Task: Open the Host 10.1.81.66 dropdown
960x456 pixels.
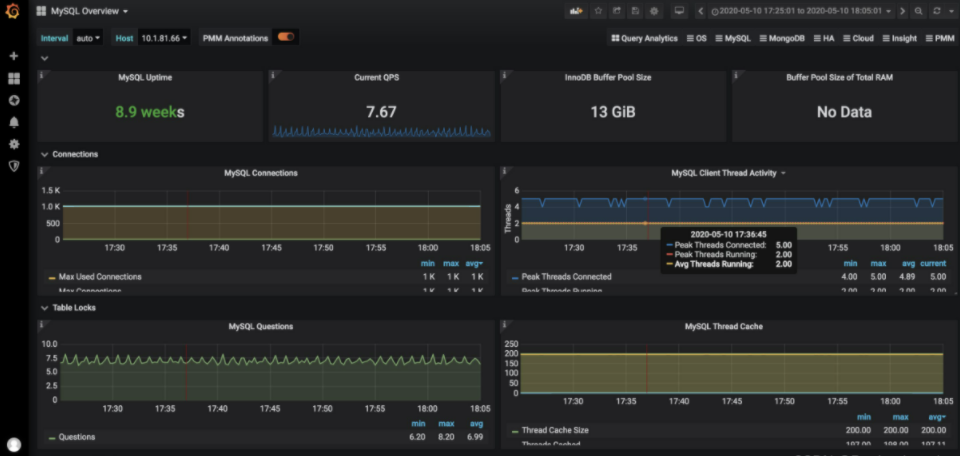Action: click(164, 38)
